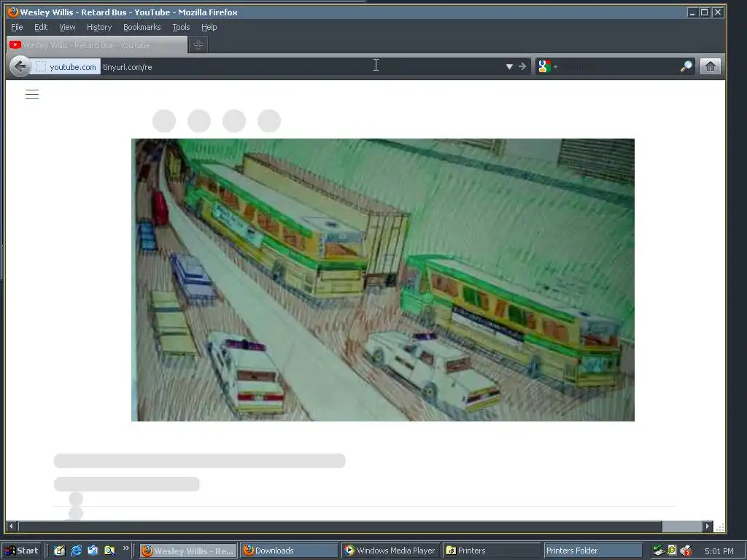This screenshot has width=747, height=560.
Task: Click the Firefox back arrow button
Action: [20, 66]
